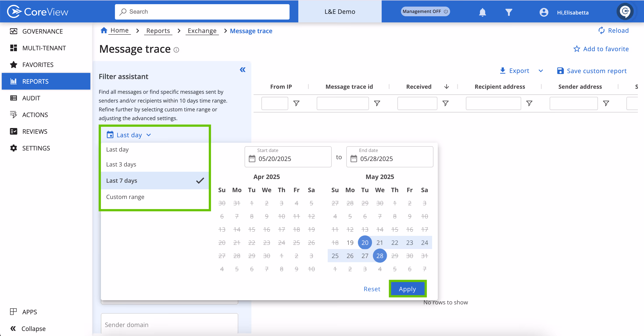Open the Message trace info icon

(x=177, y=50)
